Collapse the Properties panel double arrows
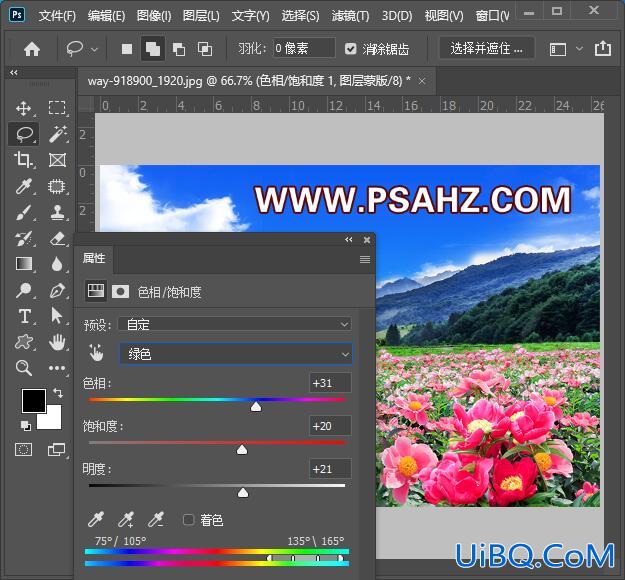The height and width of the screenshot is (580, 625). (349, 240)
